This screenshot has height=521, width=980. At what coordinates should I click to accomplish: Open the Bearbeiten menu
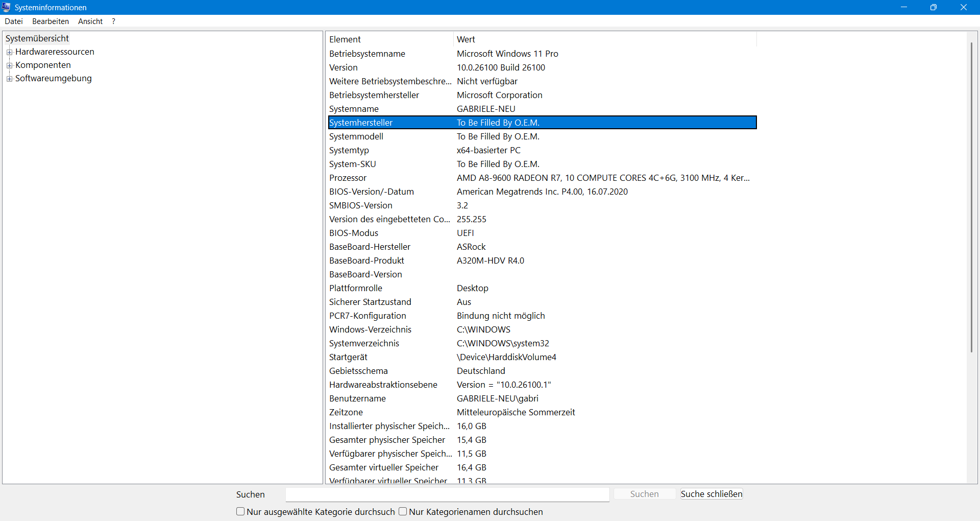click(x=51, y=21)
